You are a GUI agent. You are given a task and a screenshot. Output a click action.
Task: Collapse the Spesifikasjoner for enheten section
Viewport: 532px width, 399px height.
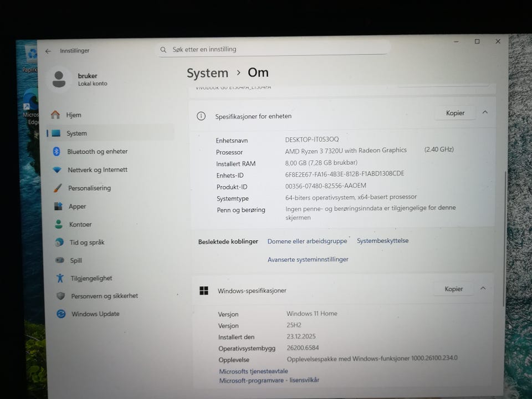[485, 112]
